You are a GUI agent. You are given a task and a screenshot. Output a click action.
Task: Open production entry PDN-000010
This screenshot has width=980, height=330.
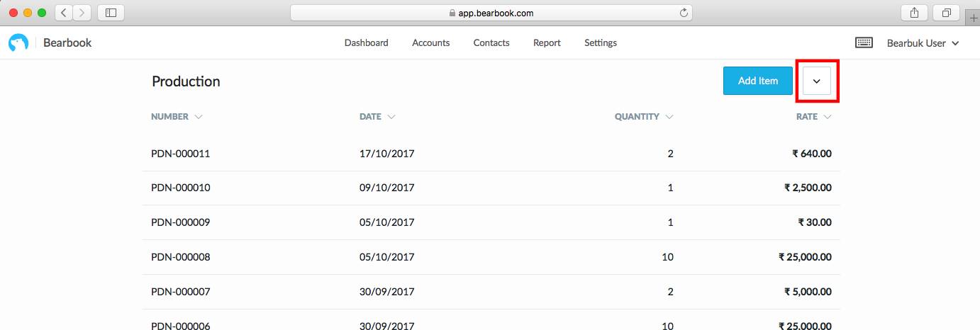tap(181, 188)
